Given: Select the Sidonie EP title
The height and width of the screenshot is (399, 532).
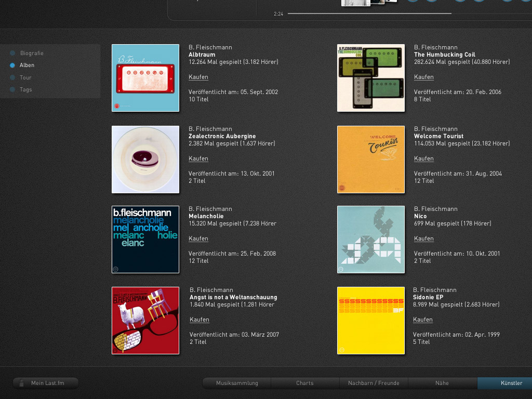Looking at the screenshot, I should pos(428,297).
